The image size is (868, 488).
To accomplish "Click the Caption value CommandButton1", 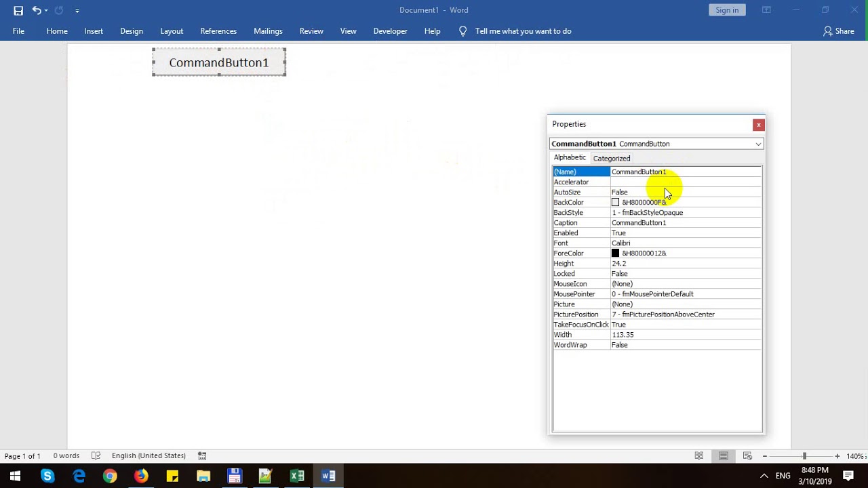I will pos(639,223).
